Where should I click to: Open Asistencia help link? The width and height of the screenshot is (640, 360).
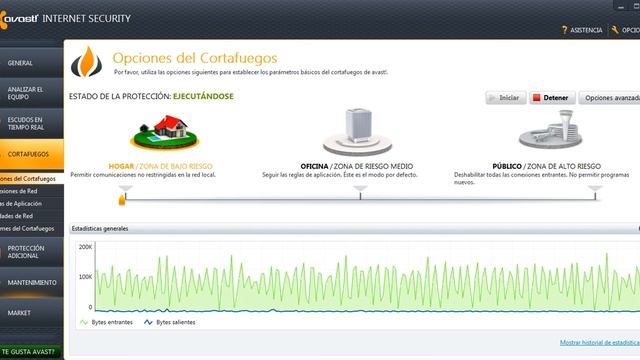(586, 30)
